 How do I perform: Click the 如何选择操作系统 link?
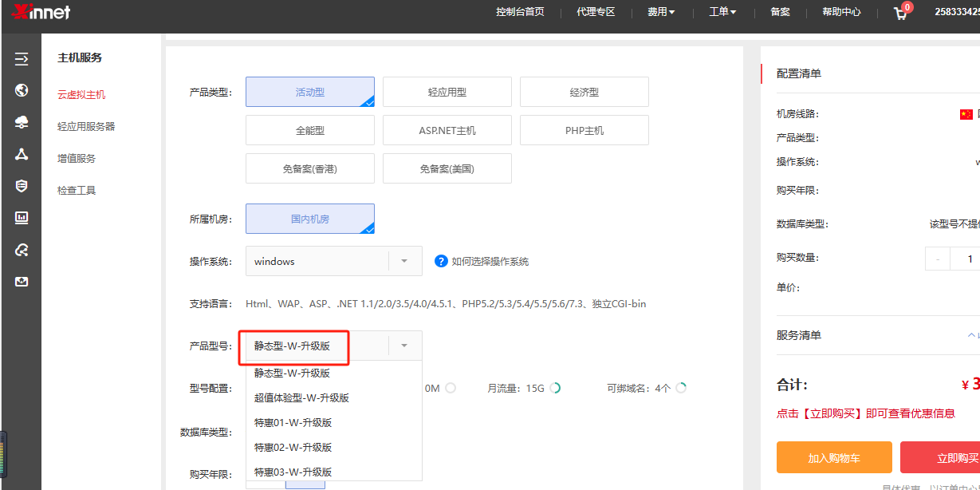click(490, 261)
